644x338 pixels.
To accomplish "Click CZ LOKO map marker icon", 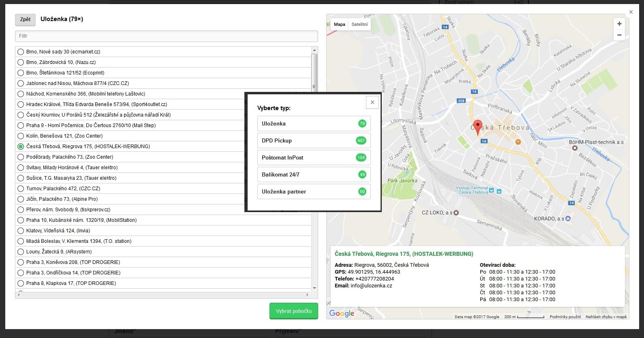I will 456,212.
